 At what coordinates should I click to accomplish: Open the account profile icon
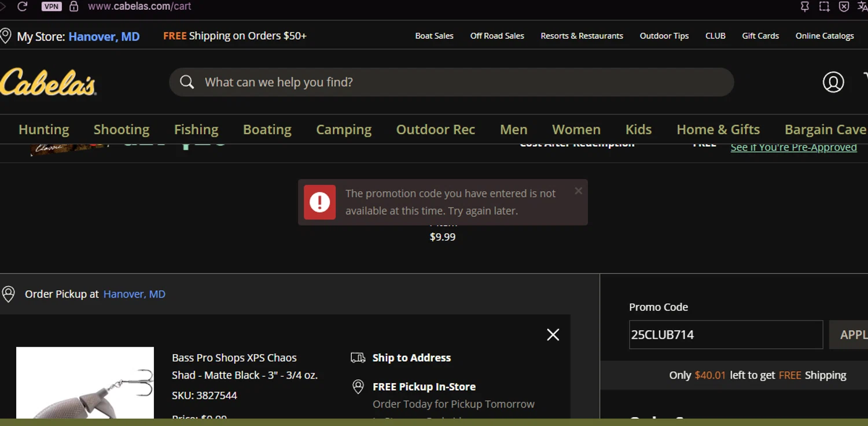click(x=833, y=82)
